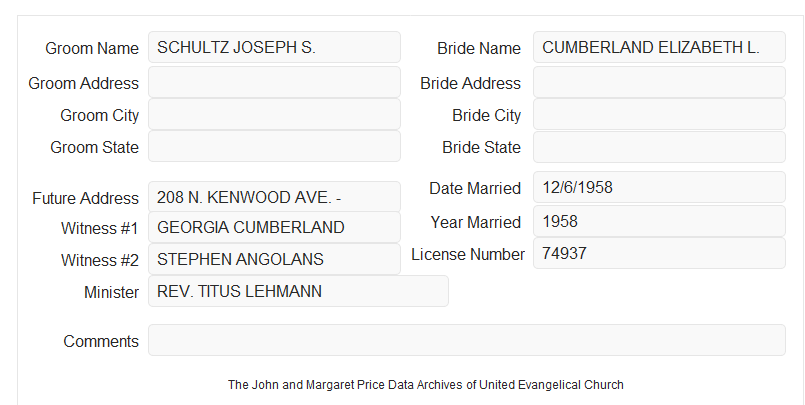The width and height of the screenshot is (805, 405).
Task: Click the Groom Name field
Action: coord(274,47)
